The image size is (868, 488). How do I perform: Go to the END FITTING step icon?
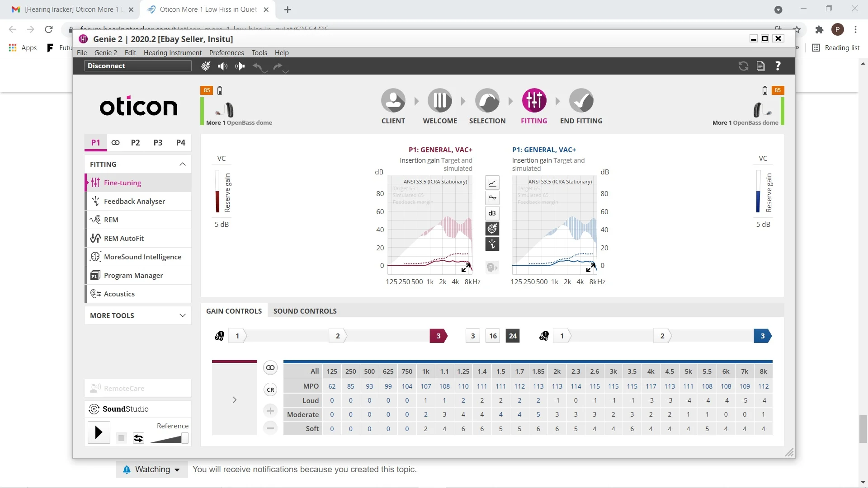click(x=581, y=100)
